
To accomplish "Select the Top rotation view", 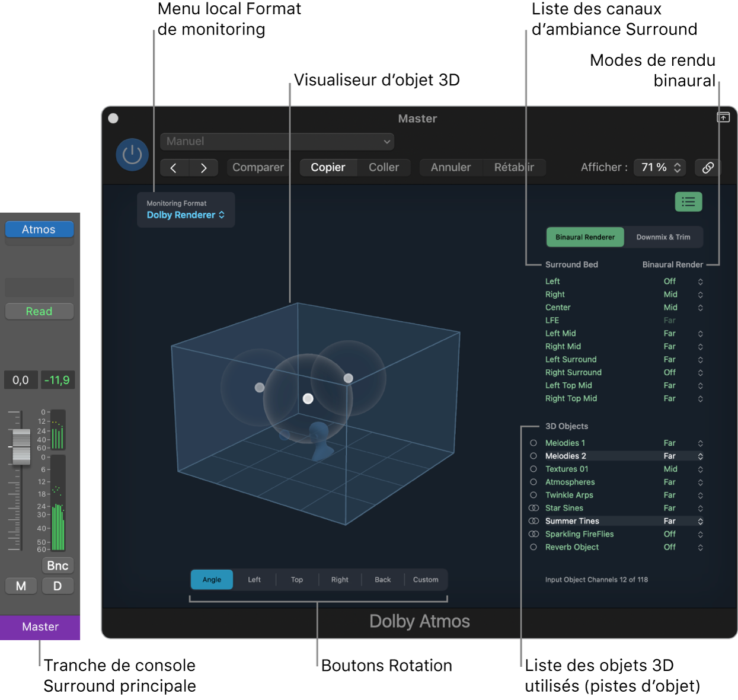I will pyautogui.click(x=297, y=580).
